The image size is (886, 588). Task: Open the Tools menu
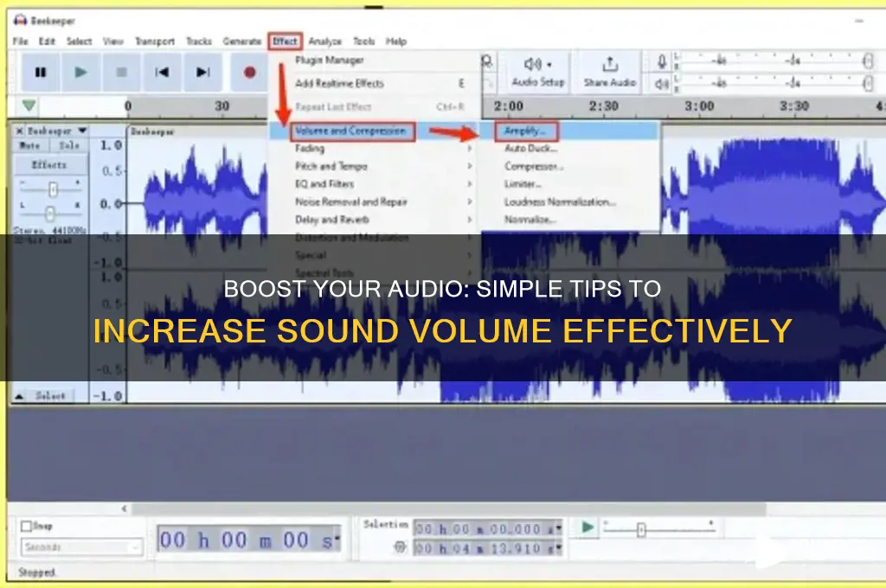click(x=364, y=42)
